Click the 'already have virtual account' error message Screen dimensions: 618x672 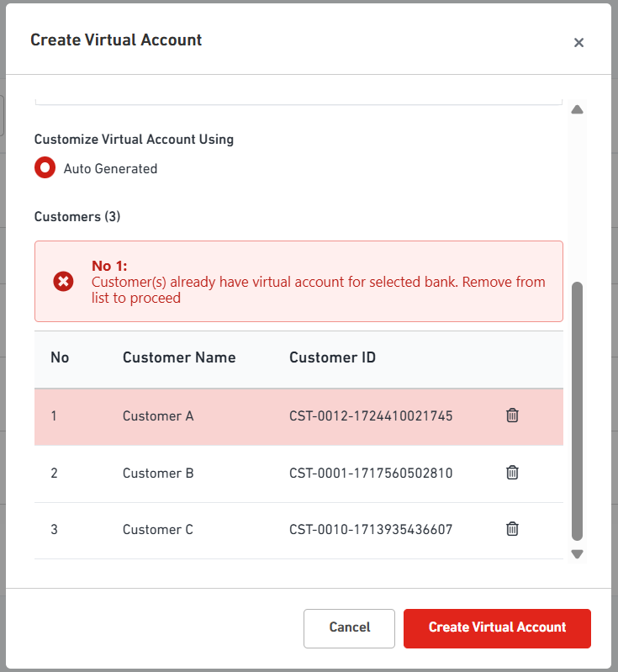[x=318, y=289]
